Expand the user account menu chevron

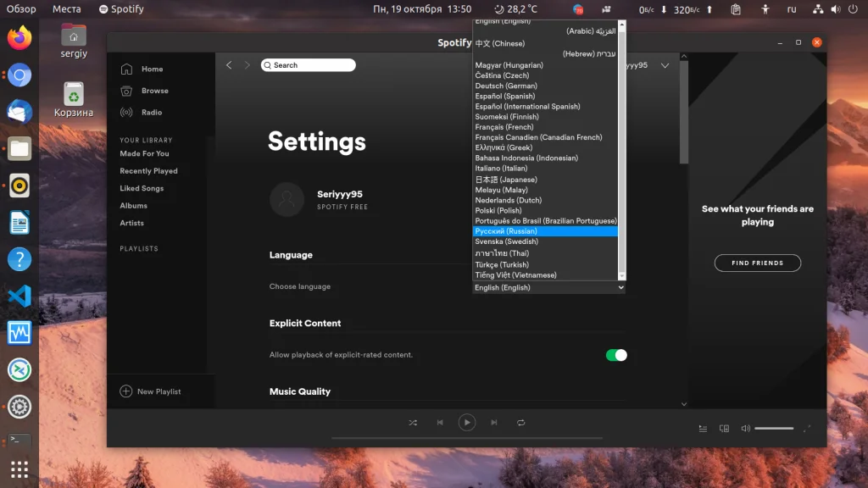[x=665, y=65]
